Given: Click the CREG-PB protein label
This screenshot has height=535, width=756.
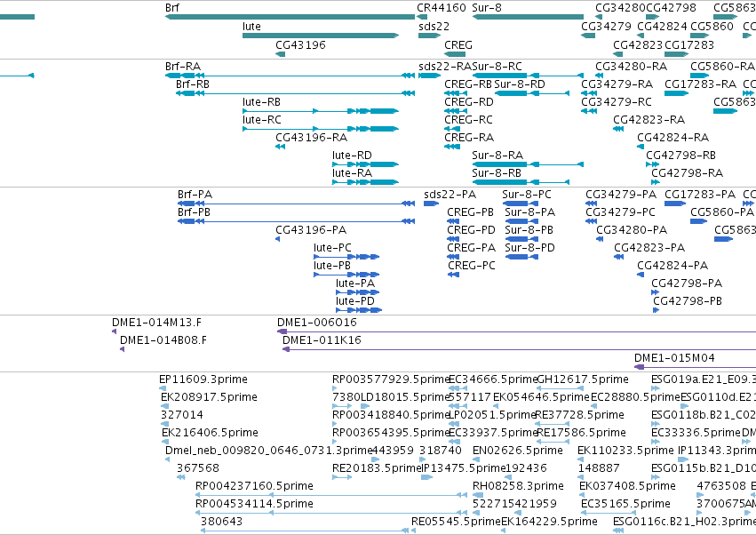Looking at the screenshot, I should coord(470,212).
